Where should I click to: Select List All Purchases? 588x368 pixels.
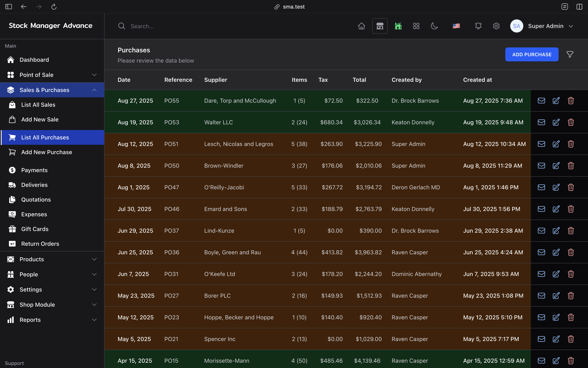[52, 137]
